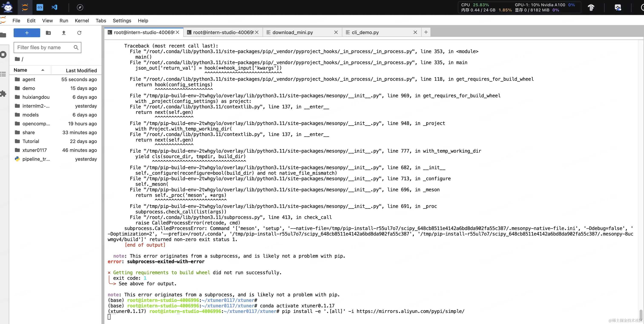This screenshot has height=324, width=644.
Task: Close the cli_demo.py tab
Action: [415, 32]
